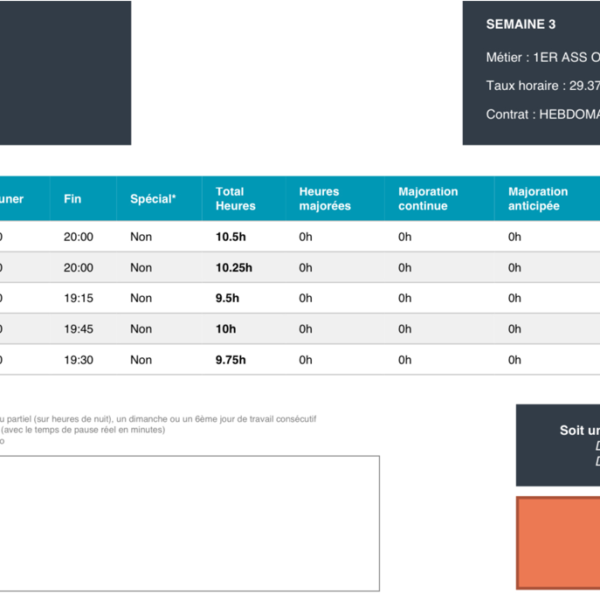This screenshot has height=600, width=600.
Task: Click end time 20:00 in the 10.25h row
Action: [x=78, y=267]
